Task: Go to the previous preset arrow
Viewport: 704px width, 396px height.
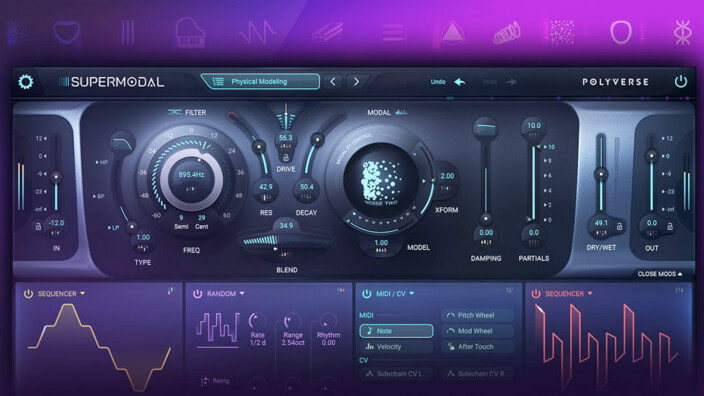Action: 333,82
